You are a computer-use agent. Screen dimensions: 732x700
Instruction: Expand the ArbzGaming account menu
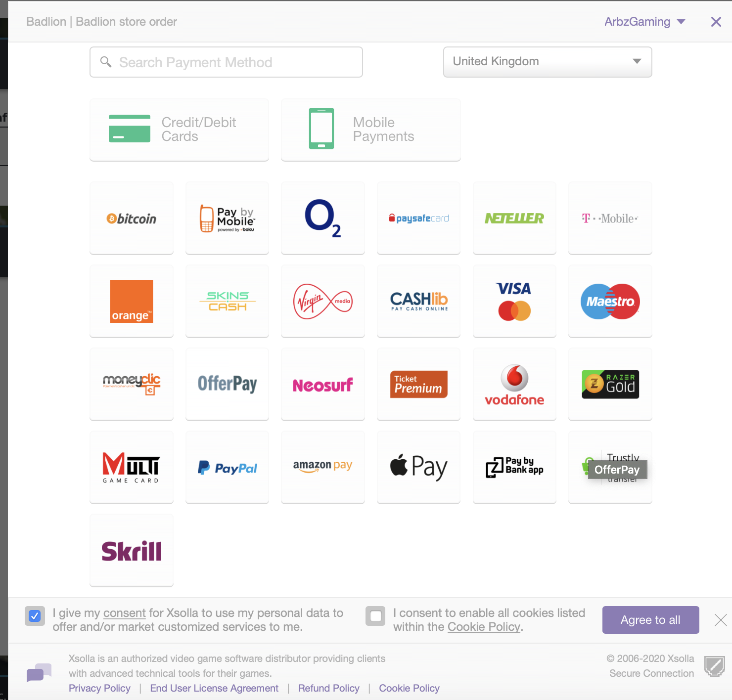(644, 22)
